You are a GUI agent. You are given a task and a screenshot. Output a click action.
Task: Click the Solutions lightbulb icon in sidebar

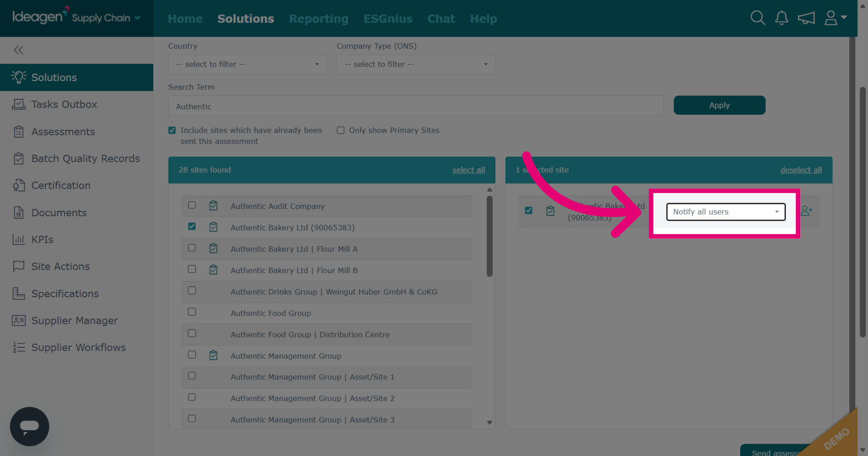click(x=19, y=77)
